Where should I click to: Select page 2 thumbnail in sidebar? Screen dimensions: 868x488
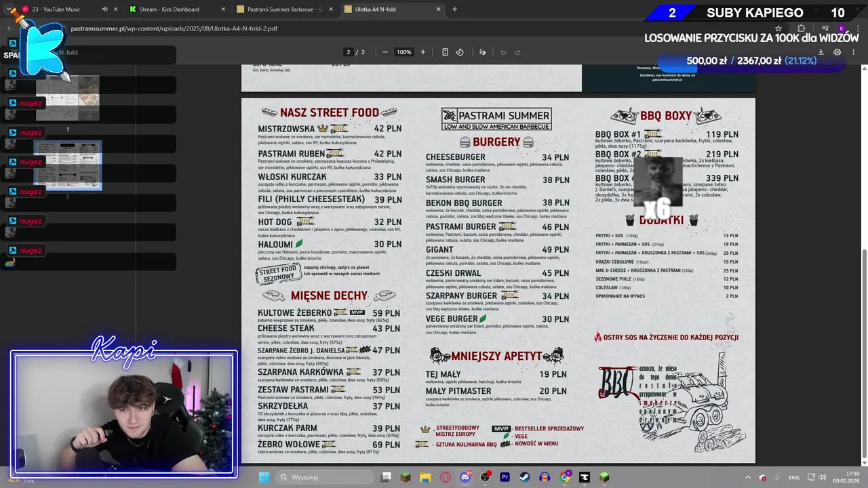68,165
